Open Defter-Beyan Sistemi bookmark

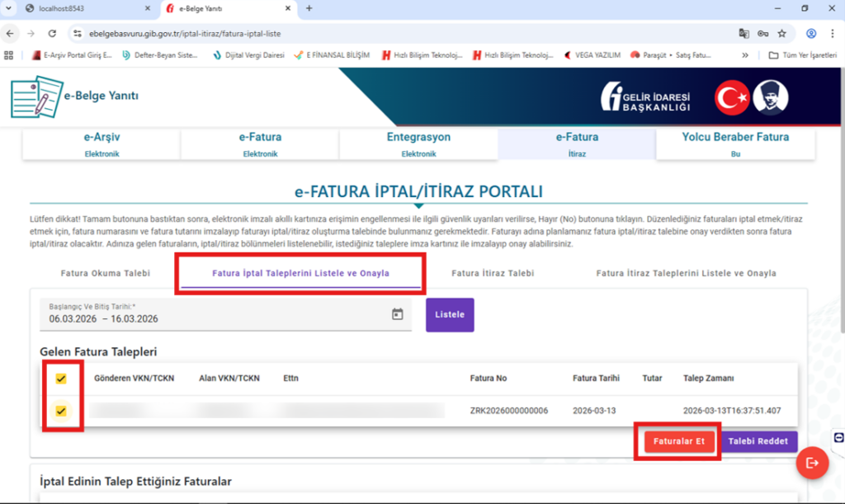tap(159, 55)
